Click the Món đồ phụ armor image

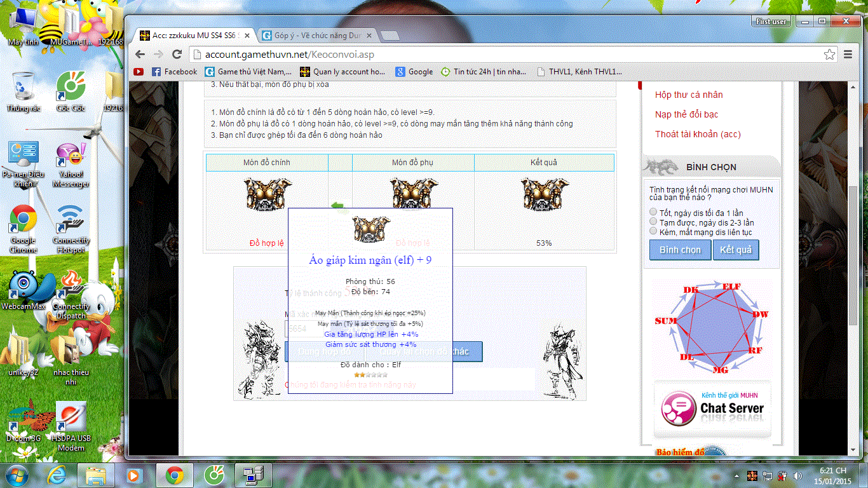click(414, 192)
